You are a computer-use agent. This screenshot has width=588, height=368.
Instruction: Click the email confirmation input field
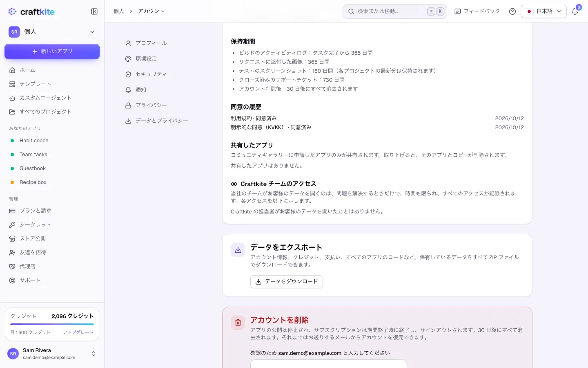click(329, 364)
